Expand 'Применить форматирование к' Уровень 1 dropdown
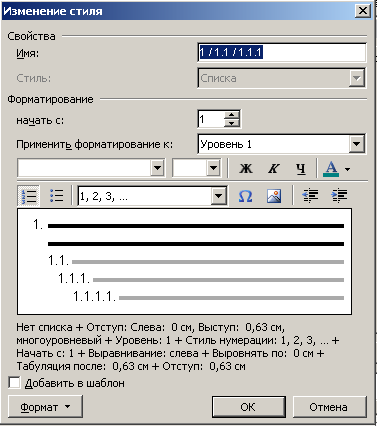Viewport: 377px width, 426px height. [356, 144]
